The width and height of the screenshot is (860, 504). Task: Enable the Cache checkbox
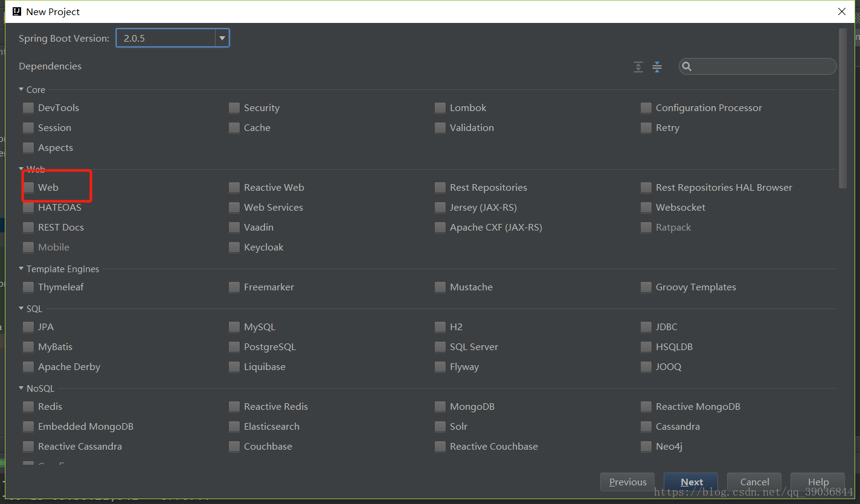point(234,128)
